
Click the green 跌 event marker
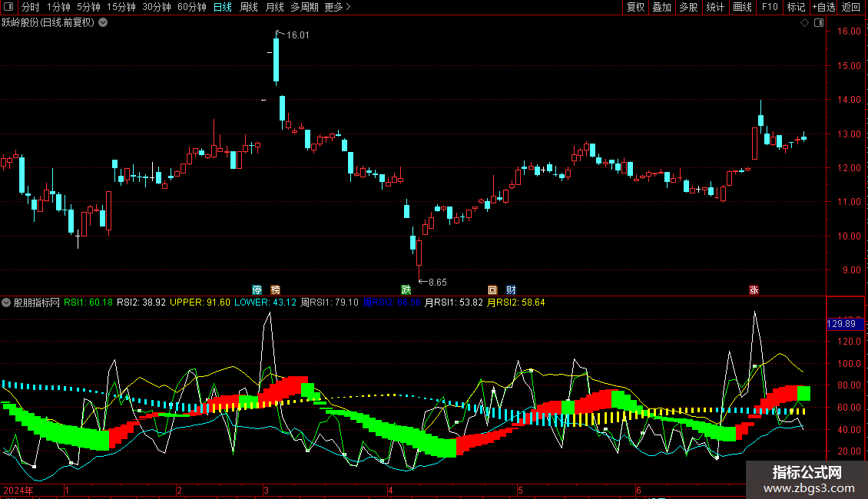[406, 290]
